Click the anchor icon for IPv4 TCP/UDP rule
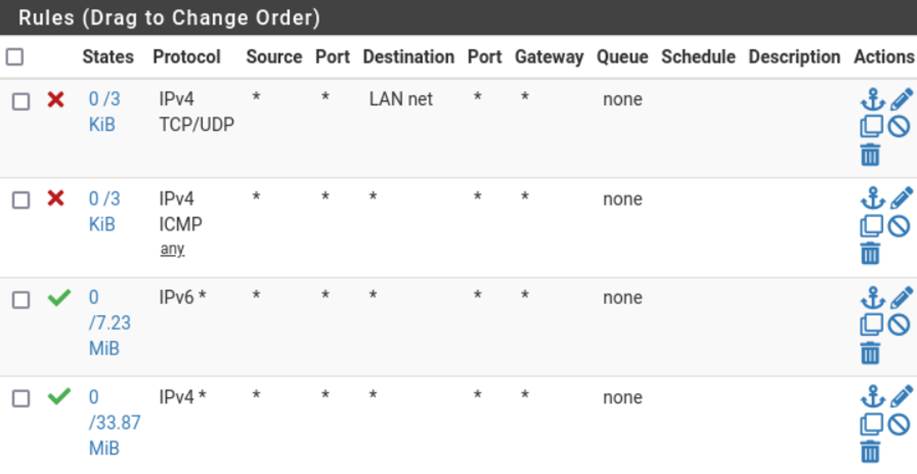The width and height of the screenshot is (917, 474). tap(872, 100)
